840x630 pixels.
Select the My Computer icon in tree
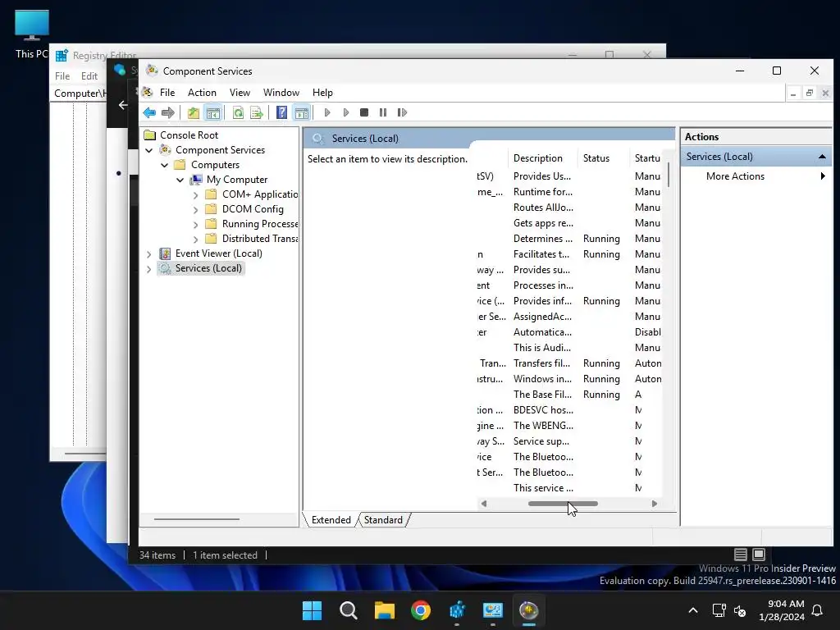coord(197,180)
